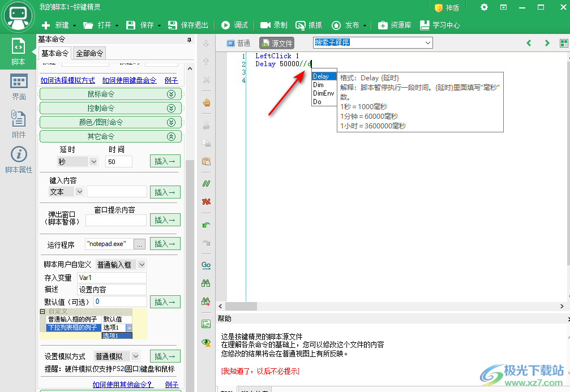Click the 打开 open file toolbar button
570x392 pixels.
97,25
